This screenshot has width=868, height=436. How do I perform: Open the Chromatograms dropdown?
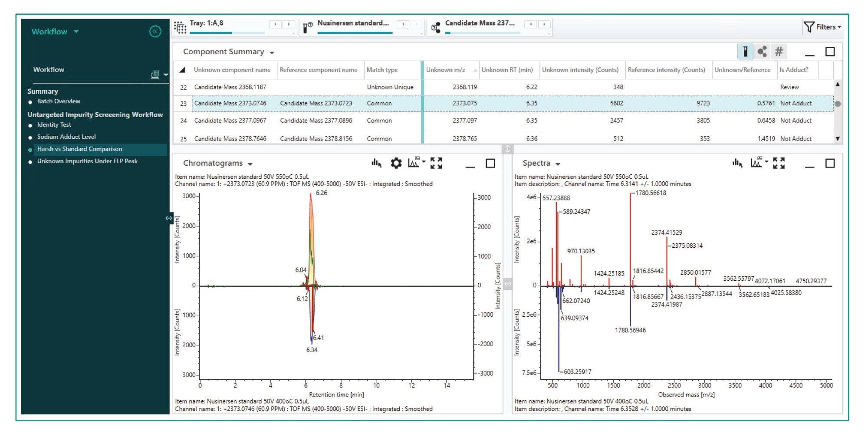[250, 164]
